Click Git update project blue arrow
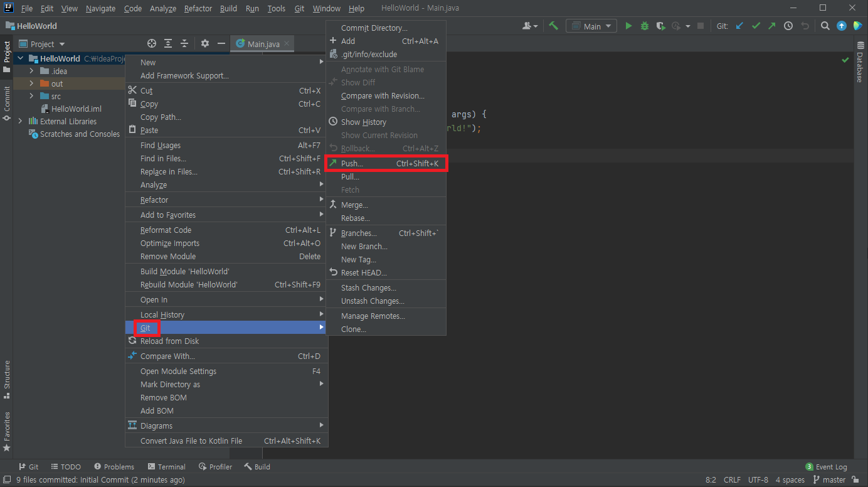Image resolution: width=868 pixels, height=487 pixels. (739, 26)
